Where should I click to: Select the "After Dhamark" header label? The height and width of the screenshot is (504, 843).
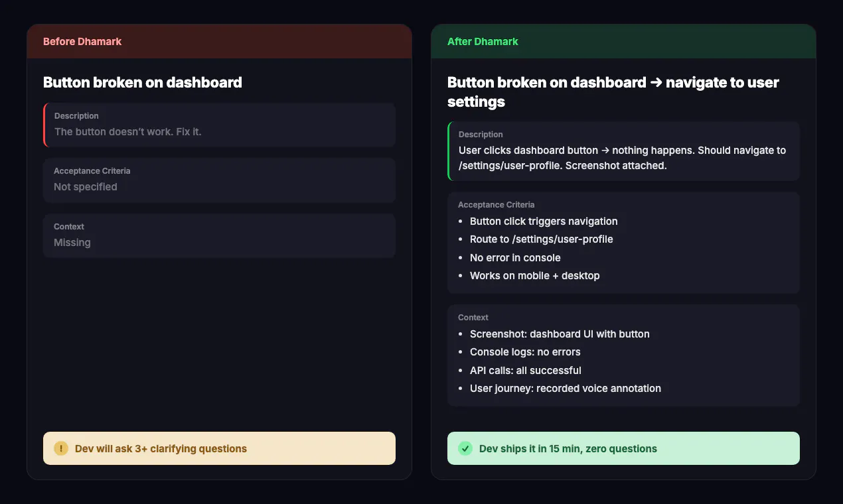(x=483, y=41)
